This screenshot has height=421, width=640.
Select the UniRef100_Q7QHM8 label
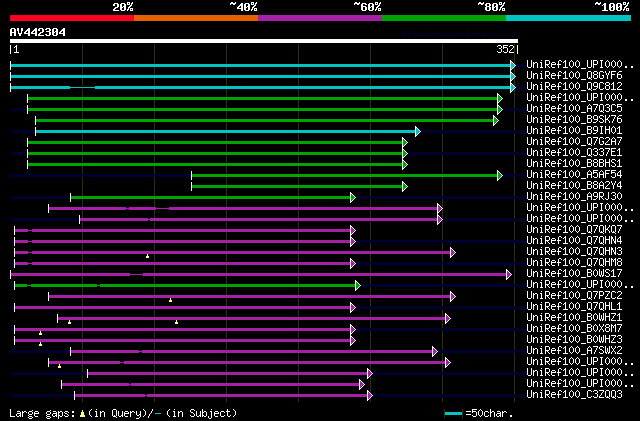[x=574, y=263]
